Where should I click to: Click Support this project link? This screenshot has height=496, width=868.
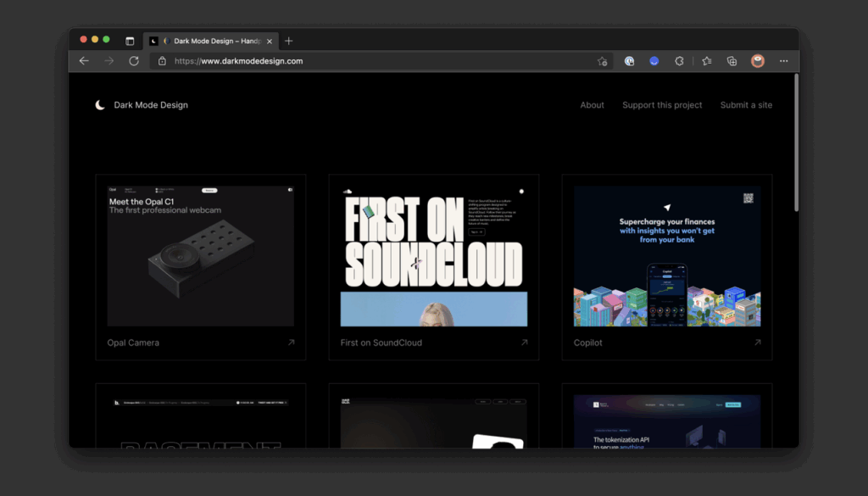[x=662, y=104]
